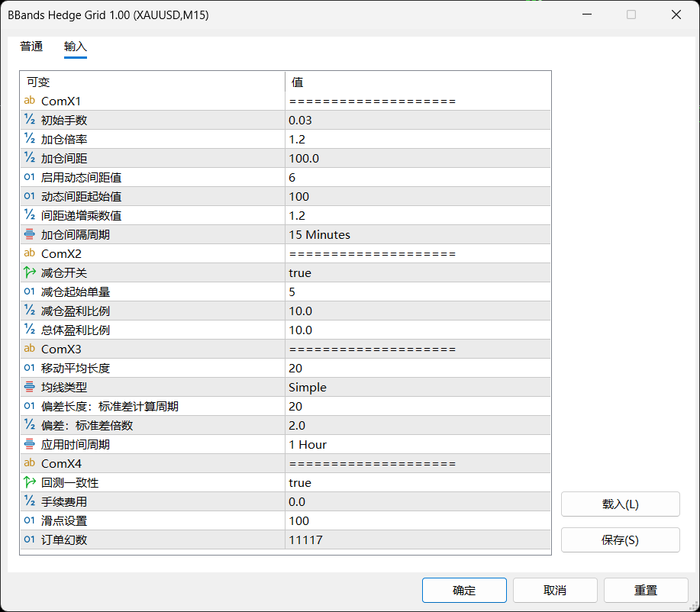Save the preset with 保存(S)

[x=620, y=540]
